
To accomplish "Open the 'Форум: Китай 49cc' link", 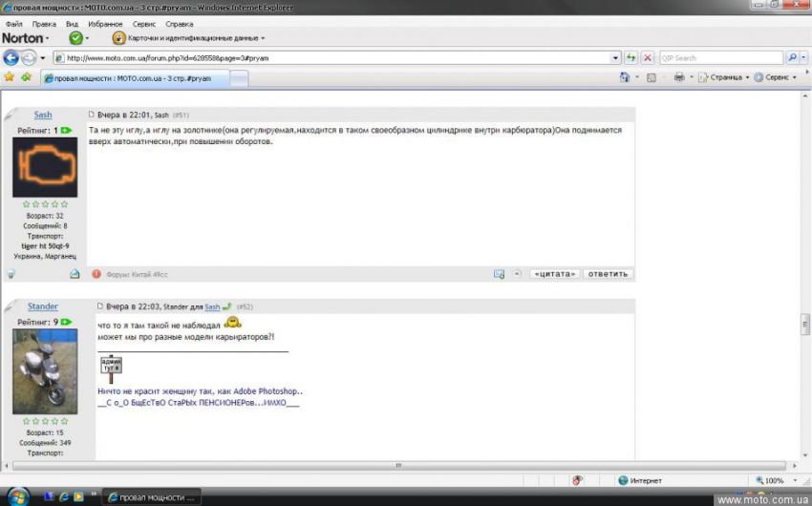I will pyautogui.click(x=137, y=274).
